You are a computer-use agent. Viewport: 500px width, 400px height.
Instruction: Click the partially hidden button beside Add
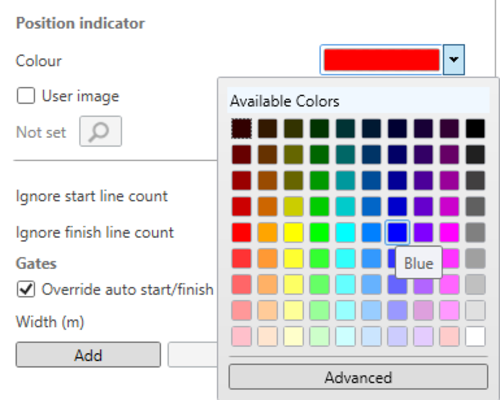point(193,355)
